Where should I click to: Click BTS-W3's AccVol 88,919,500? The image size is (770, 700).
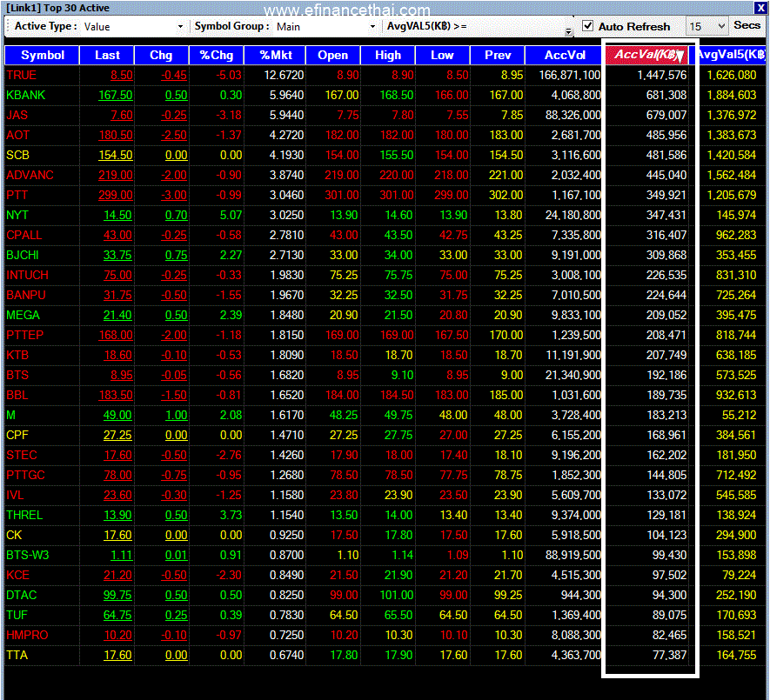(x=573, y=555)
